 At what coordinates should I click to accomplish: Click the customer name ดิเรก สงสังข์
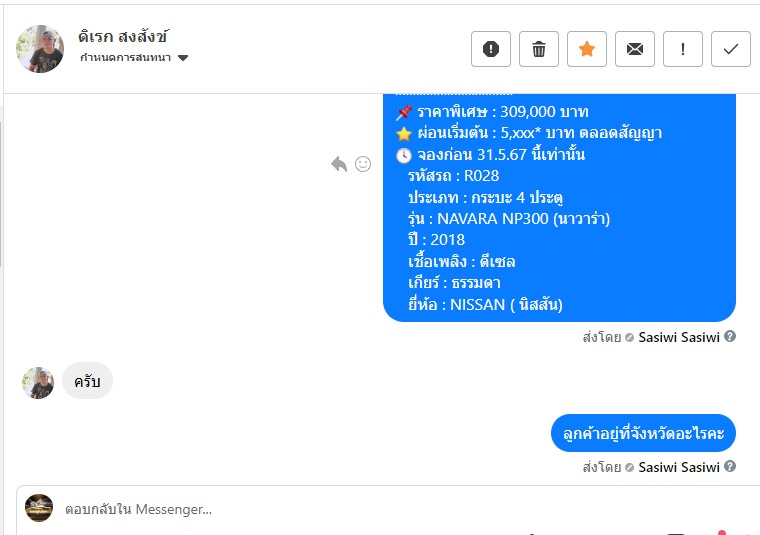(123, 36)
